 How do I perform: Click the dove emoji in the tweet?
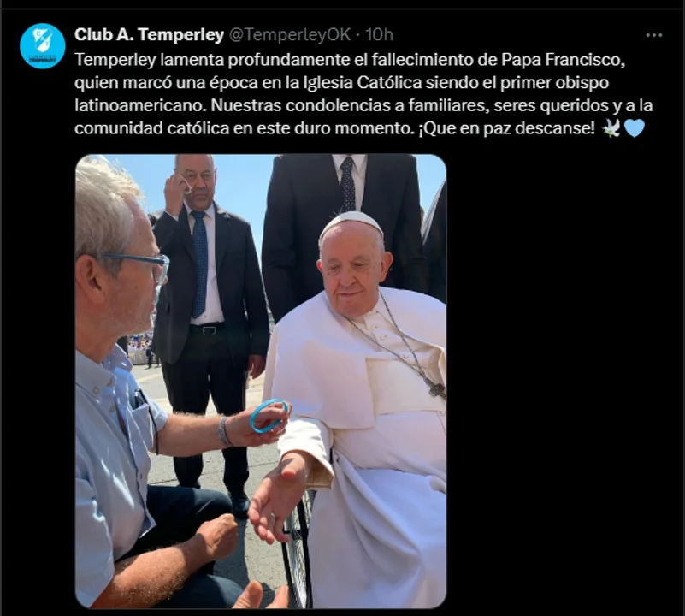611,128
